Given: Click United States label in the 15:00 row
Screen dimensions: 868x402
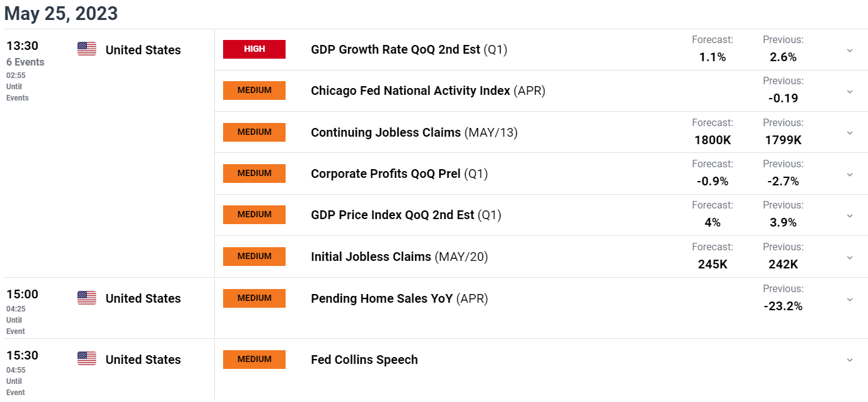Looking at the screenshot, I should click(x=143, y=298).
